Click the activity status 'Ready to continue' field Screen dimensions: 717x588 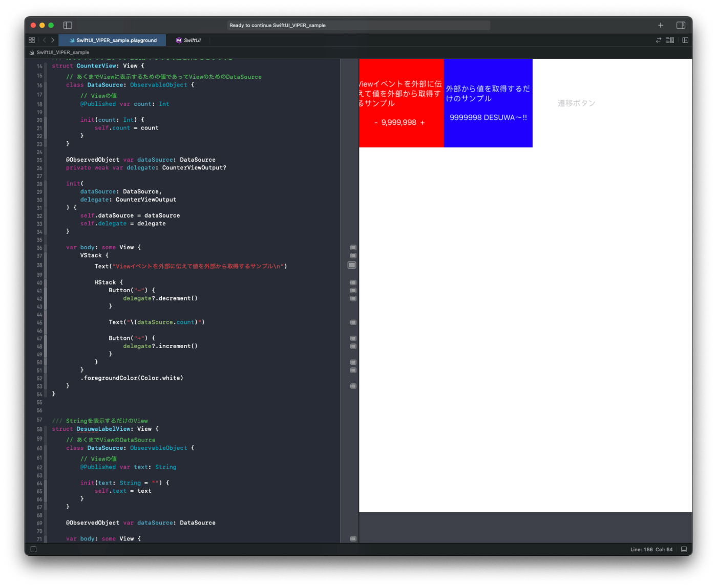[x=358, y=25]
